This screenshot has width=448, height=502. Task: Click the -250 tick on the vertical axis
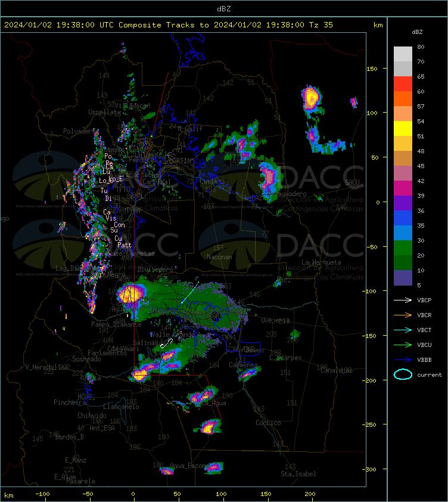[369, 424]
